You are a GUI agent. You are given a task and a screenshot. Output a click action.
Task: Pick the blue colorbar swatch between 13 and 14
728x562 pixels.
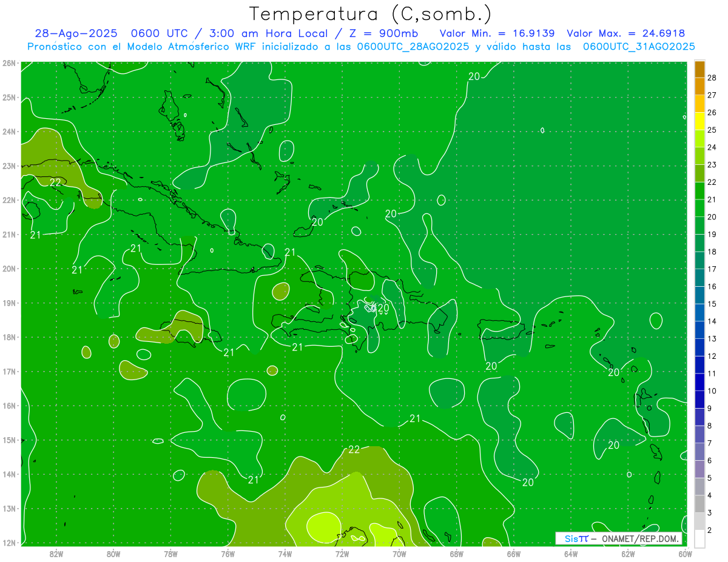click(x=699, y=330)
